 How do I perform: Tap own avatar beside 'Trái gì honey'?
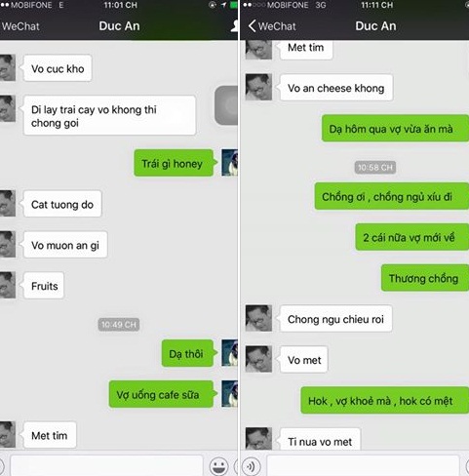230,163
